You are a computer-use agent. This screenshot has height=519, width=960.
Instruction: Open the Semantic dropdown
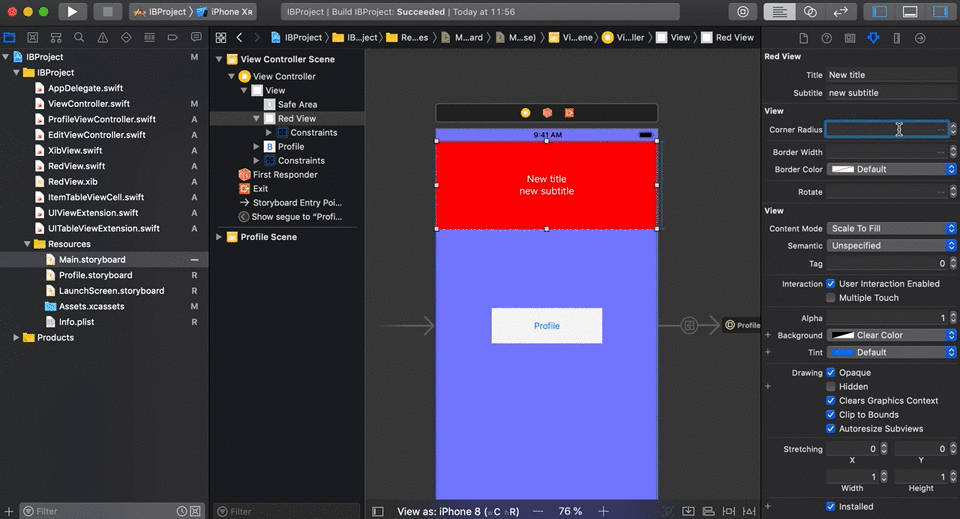(x=891, y=245)
